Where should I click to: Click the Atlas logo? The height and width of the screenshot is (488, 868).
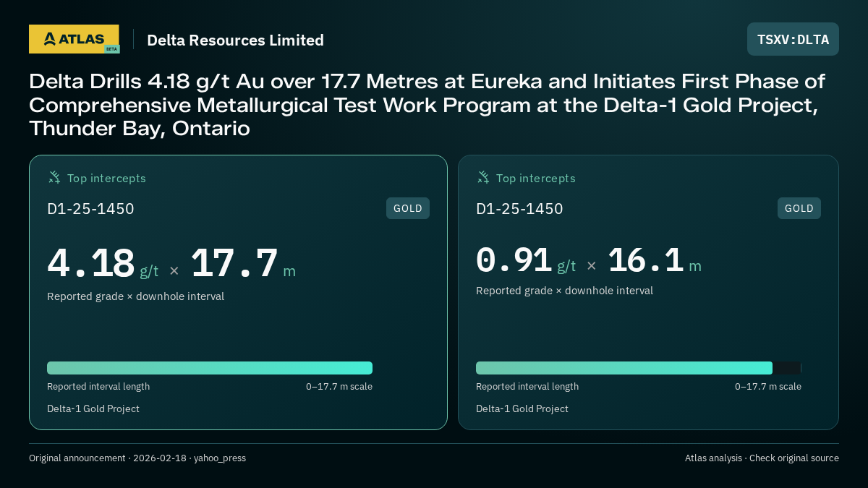coord(74,39)
